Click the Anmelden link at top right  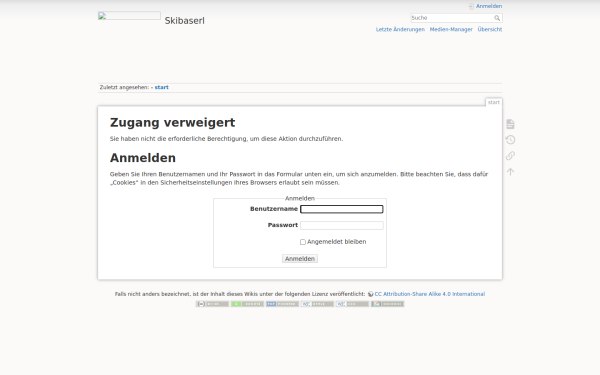pyautogui.click(x=489, y=6)
